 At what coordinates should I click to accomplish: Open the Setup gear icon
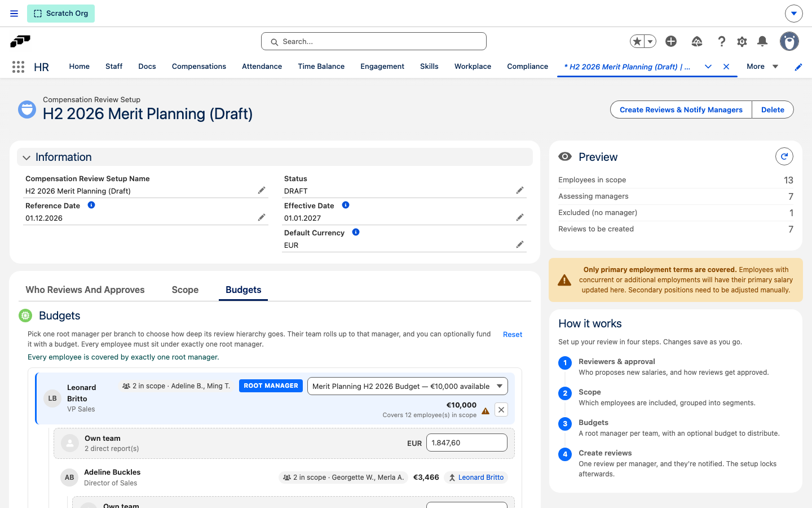pos(742,41)
